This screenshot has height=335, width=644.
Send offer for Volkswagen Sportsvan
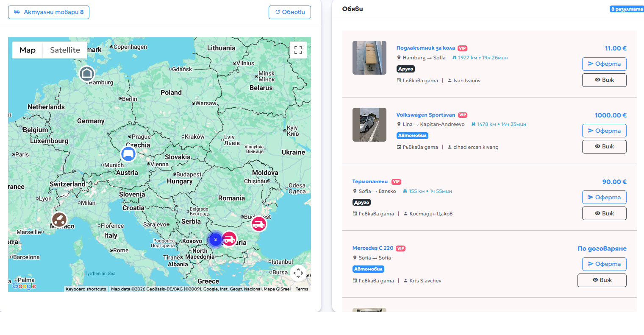[604, 131]
